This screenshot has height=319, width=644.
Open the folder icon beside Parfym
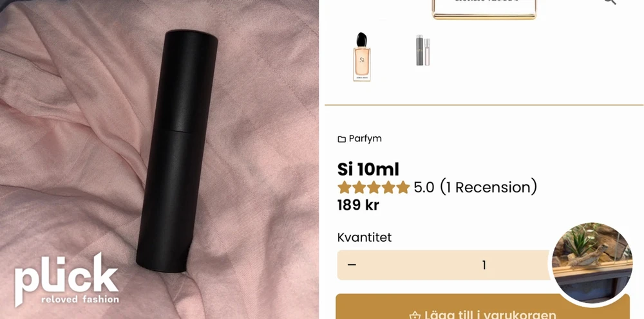pos(342,140)
